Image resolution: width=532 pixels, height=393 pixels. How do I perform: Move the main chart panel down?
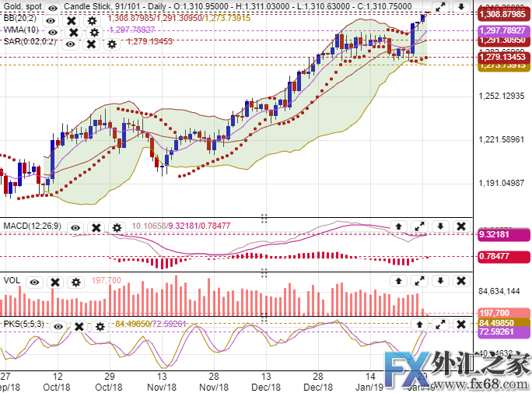point(461,8)
